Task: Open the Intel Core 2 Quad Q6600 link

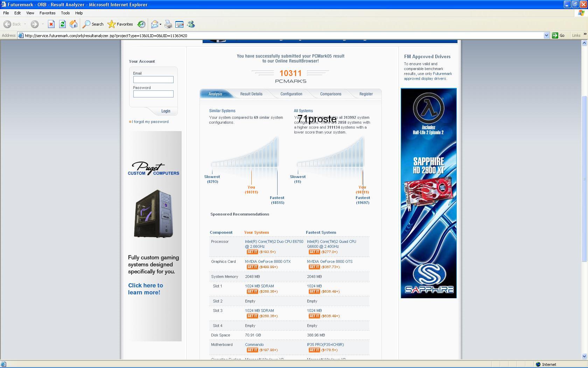Action: (331, 244)
